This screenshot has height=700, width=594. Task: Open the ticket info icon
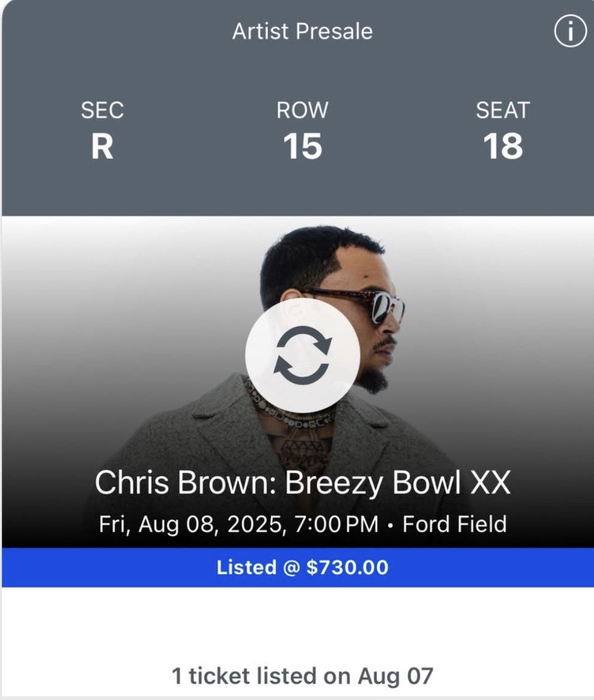tap(570, 32)
